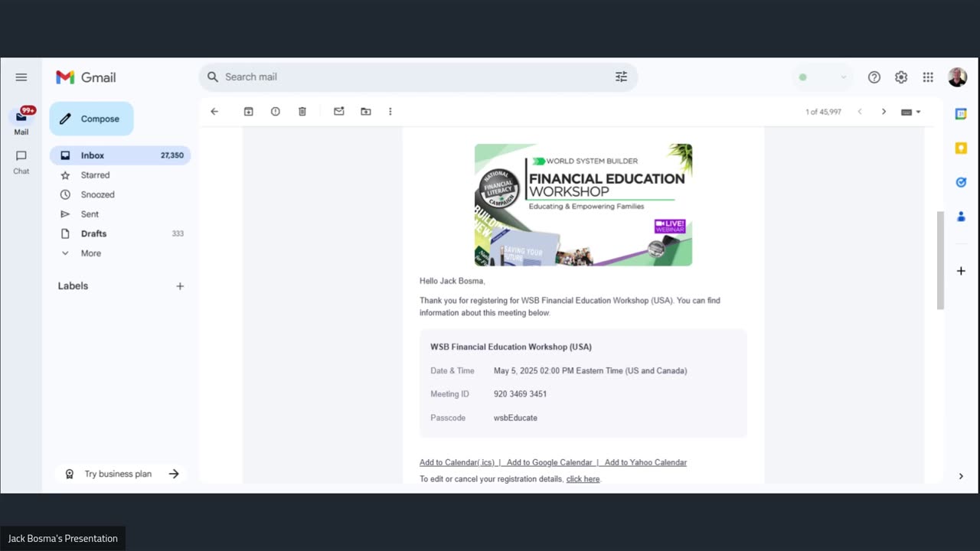The width and height of the screenshot is (980, 551).
Task: Select the passcode wsbEducate text
Action: click(x=515, y=418)
